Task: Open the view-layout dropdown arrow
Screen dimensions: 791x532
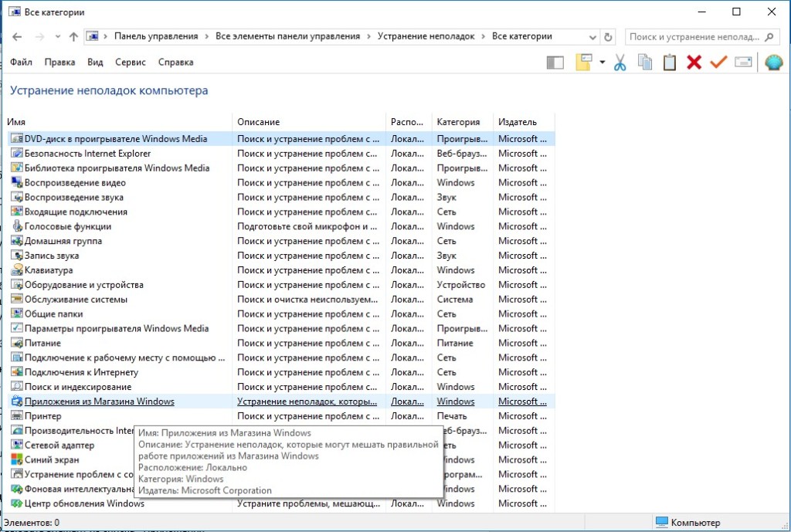Action: coord(603,63)
